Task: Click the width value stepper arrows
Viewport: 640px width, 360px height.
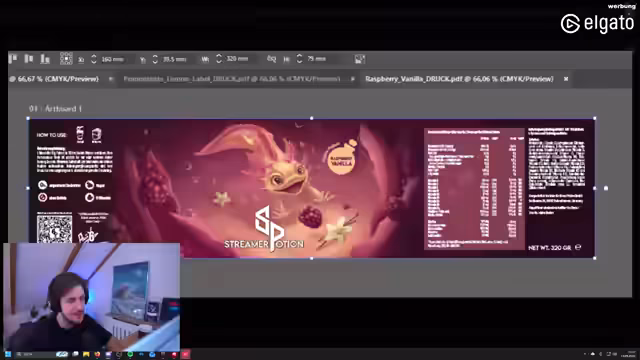Action: 219,59
